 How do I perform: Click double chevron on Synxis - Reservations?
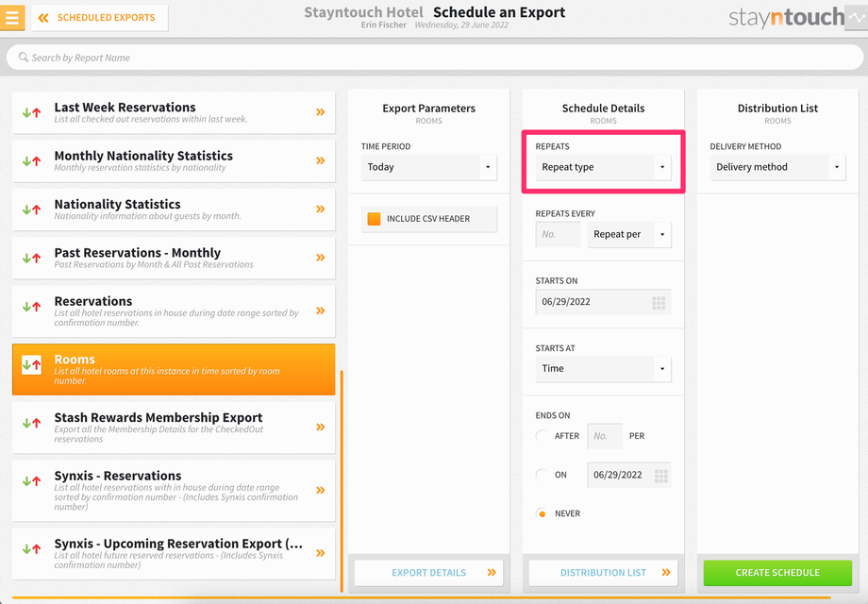pyautogui.click(x=321, y=490)
